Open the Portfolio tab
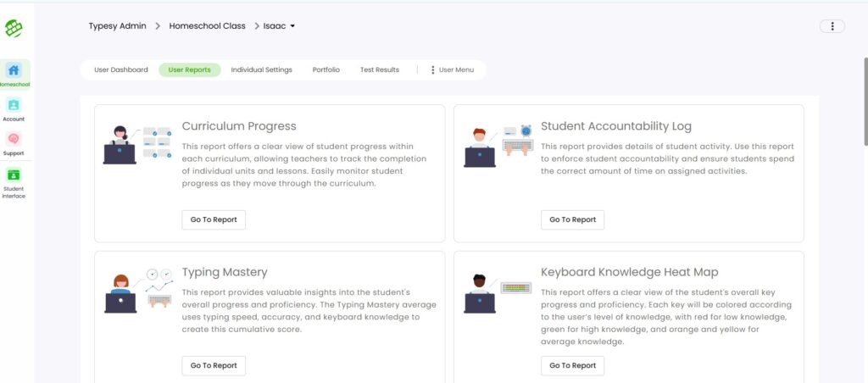868x383 pixels. 325,69
